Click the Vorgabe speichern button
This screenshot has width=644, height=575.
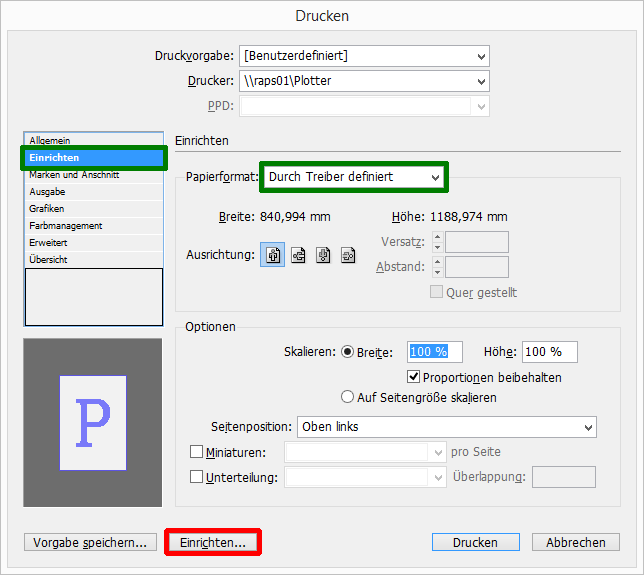[90, 543]
